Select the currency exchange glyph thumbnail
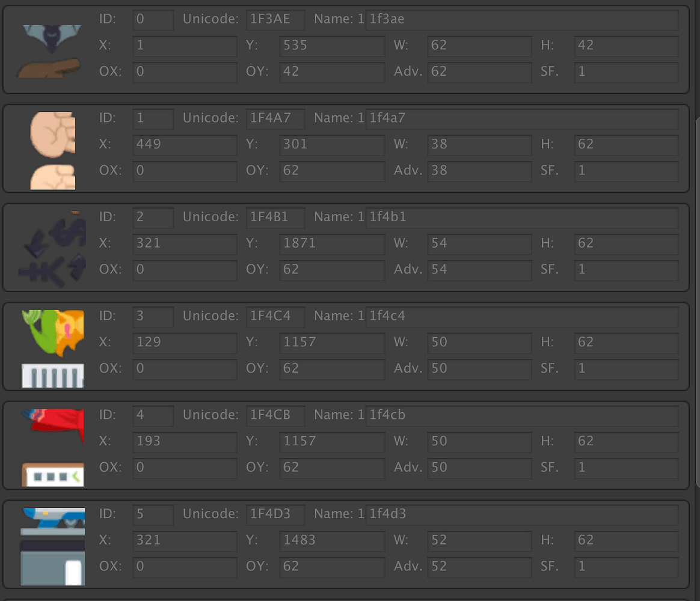Screen dimensions: 700x601 [51, 246]
